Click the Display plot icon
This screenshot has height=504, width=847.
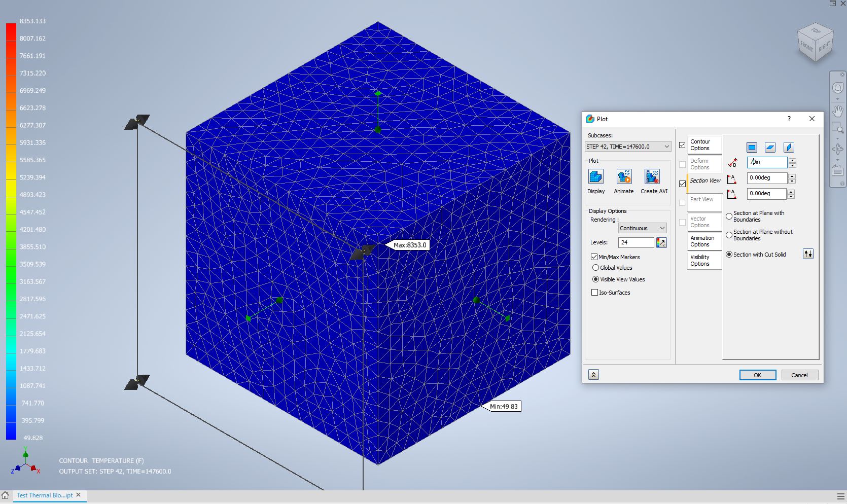tap(595, 176)
